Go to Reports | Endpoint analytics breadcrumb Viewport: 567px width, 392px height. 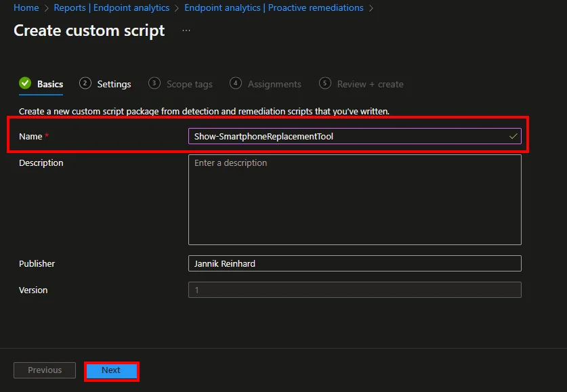111,7
